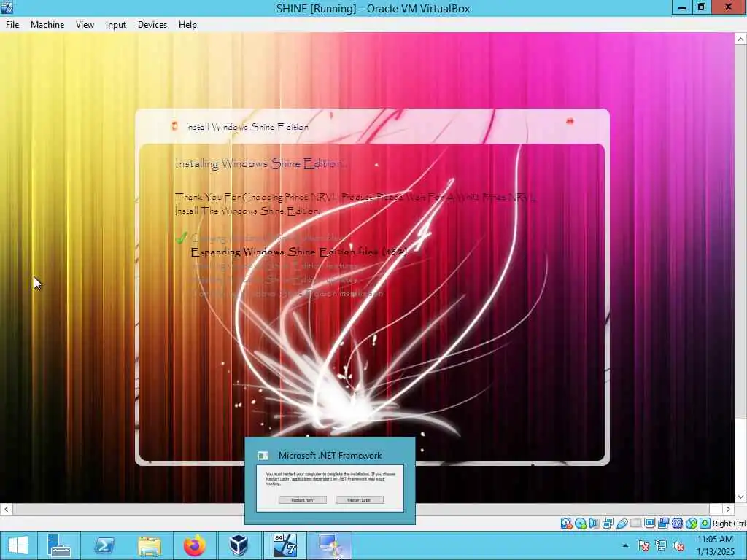Screen dimensions: 747x560
Task: Click the audio status icon in VirtualBox
Action: point(594,524)
